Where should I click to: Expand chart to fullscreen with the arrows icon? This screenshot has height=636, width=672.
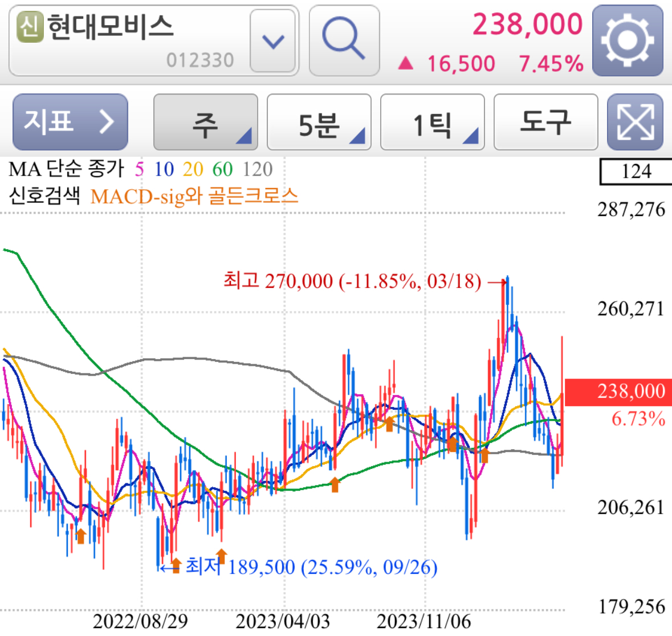coord(635,122)
